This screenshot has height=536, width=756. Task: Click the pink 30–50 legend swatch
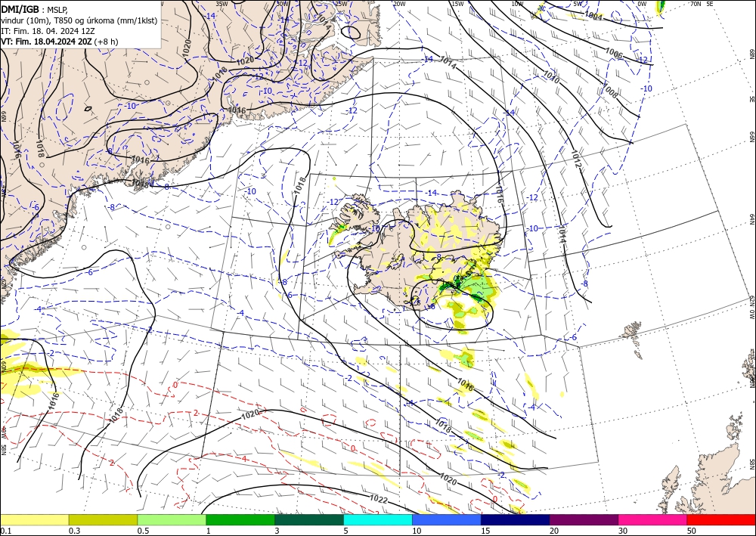653,519
